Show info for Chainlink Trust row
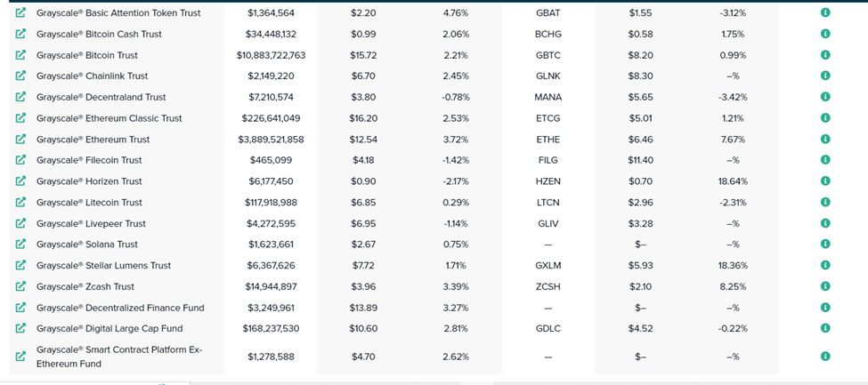This screenshot has width=868, height=385. (824, 76)
